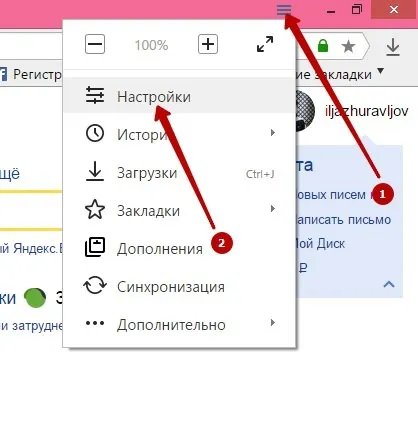
Task: Click the green padlock security icon
Action: [x=323, y=46]
